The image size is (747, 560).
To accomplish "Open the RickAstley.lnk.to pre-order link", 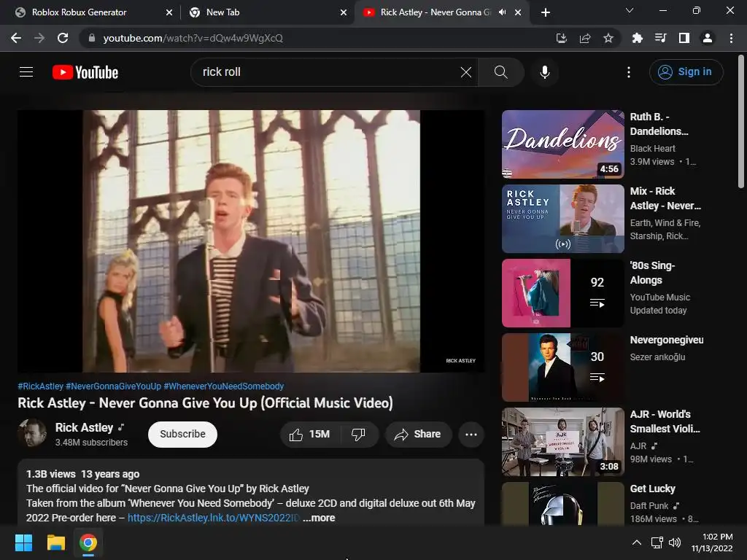I will click(x=214, y=518).
